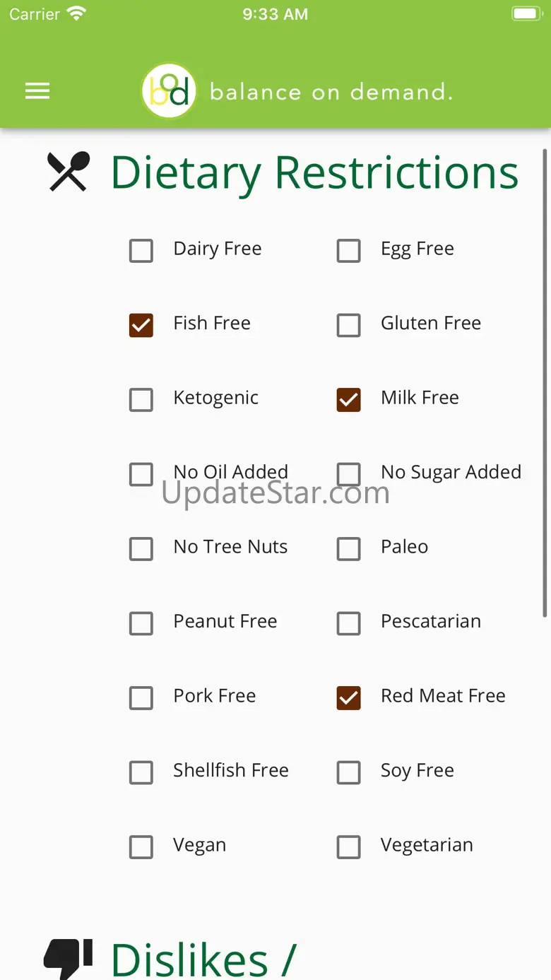The height and width of the screenshot is (980, 551).
Task: Click the vertical scrollbar on right edge
Action: (544, 382)
